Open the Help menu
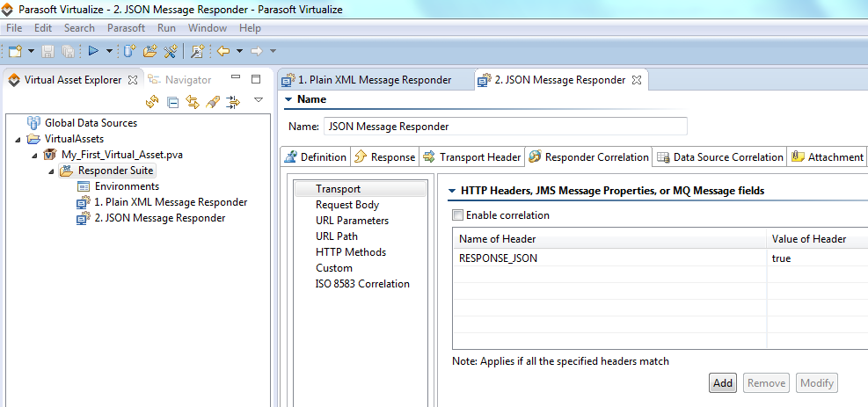 click(x=251, y=27)
